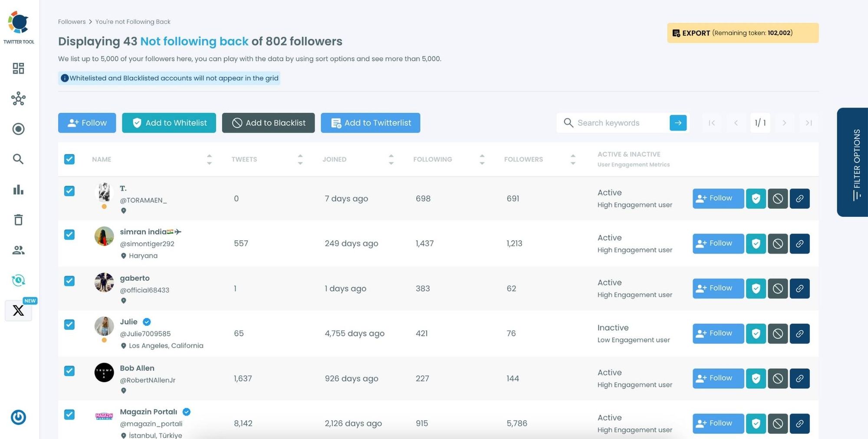Sort by Followers ascending arrow
This screenshot has height=439, width=868.
[573, 156]
